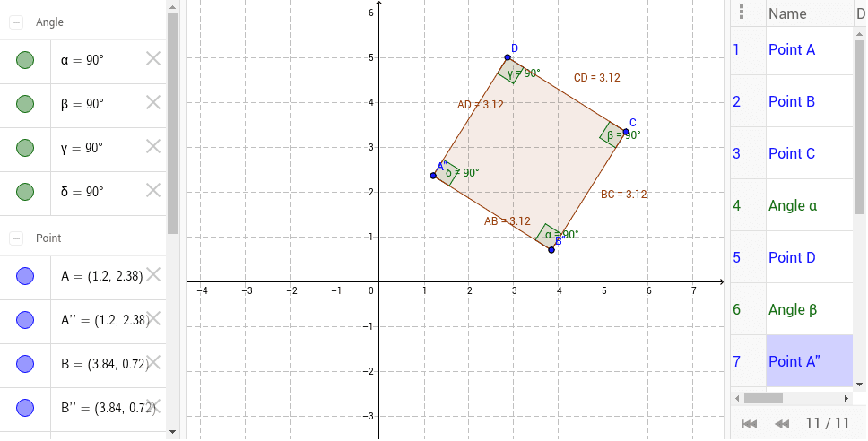Delete the β = 90° entry
The width and height of the screenshot is (868, 441).
coord(153,102)
